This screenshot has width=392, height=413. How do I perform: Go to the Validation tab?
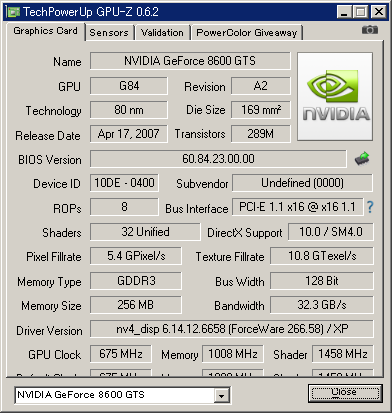click(162, 33)
